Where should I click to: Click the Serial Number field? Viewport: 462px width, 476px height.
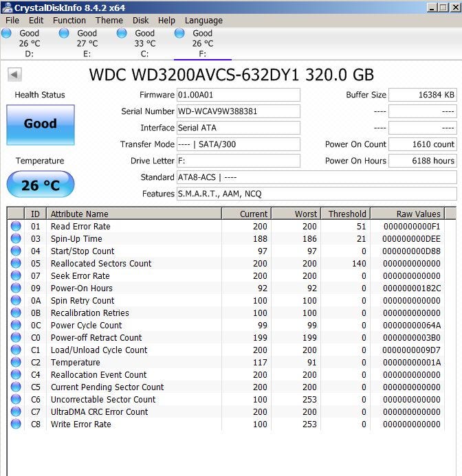point(239,111)
